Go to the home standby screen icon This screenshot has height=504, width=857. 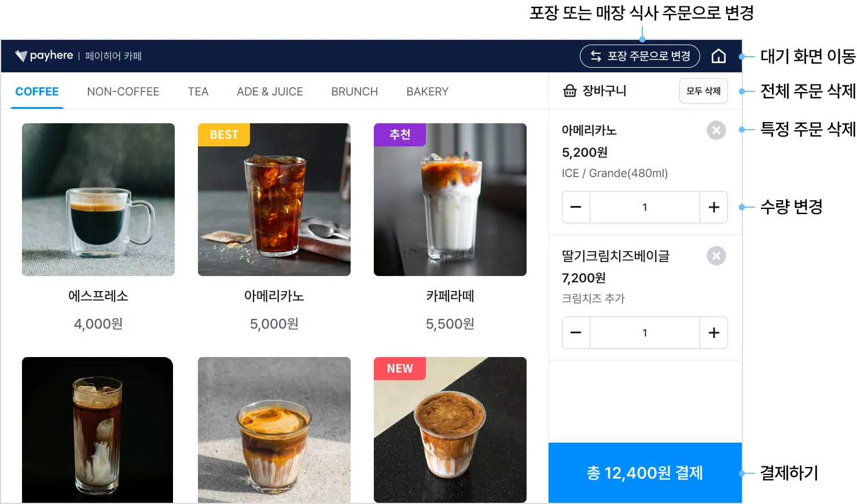pos(718,56)
